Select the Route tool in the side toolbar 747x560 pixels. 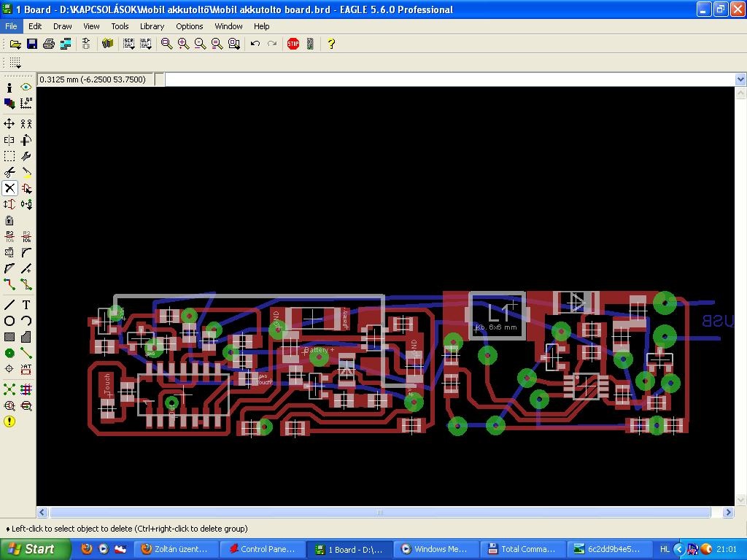pos(9,285)
